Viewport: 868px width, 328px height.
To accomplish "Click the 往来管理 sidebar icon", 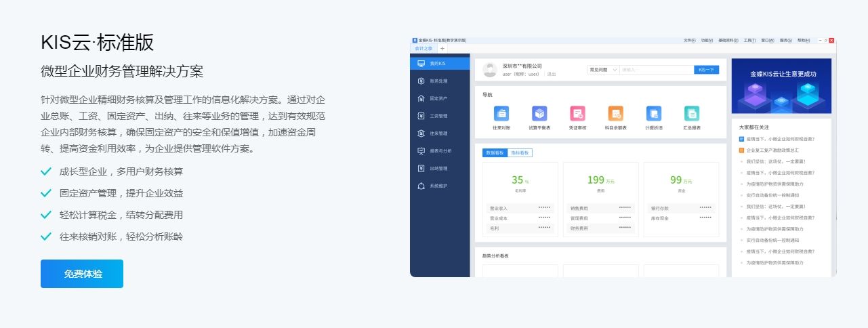I will coord(421,134).
